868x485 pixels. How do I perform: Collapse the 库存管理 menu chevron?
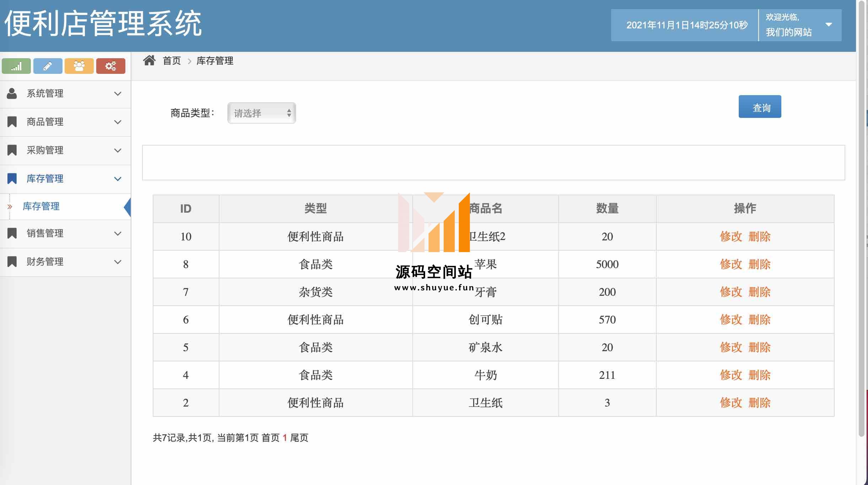[118, 179]
